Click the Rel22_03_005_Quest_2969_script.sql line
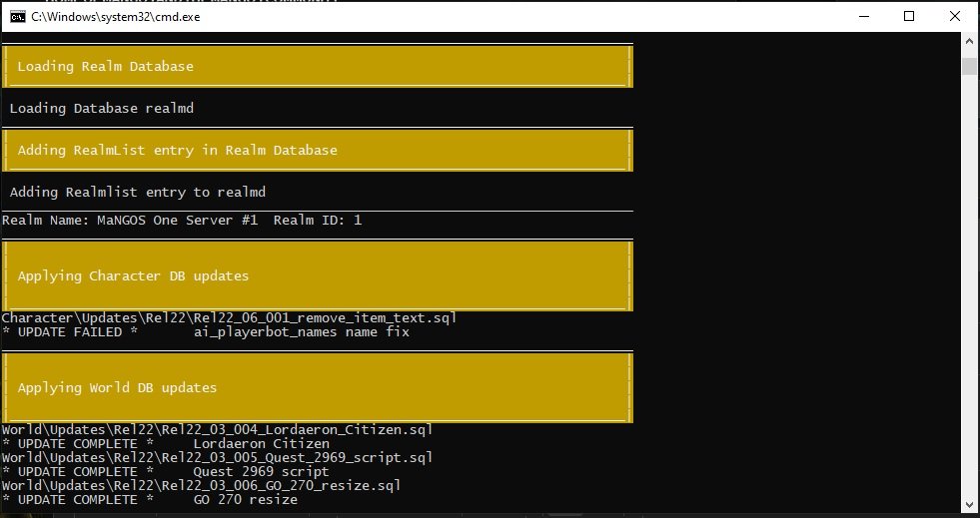This screenshot has width=980, height=518. 218,457
